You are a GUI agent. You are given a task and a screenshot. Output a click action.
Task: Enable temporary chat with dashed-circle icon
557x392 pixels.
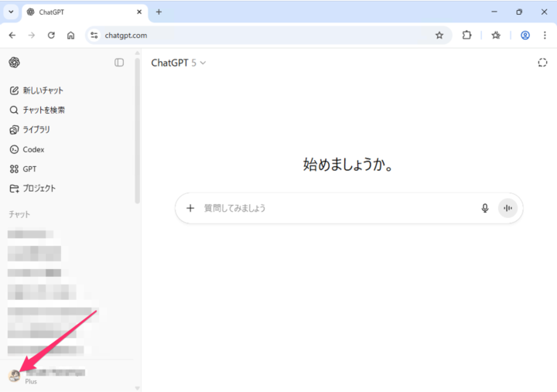(x=542, y=63)
